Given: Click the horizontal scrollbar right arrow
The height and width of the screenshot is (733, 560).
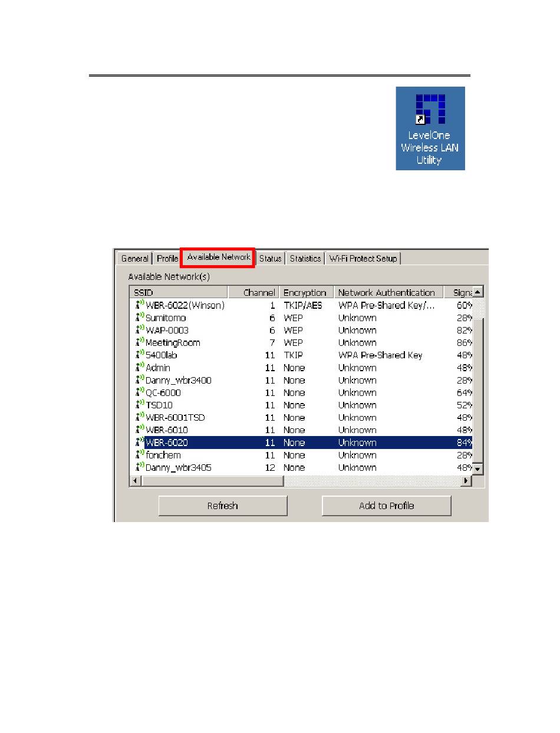Looking at the screenshot, I should 467,481.
